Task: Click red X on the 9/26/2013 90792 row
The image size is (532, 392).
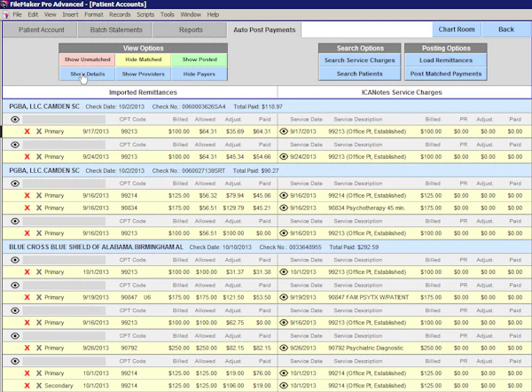Action: (x=27, y=348)
